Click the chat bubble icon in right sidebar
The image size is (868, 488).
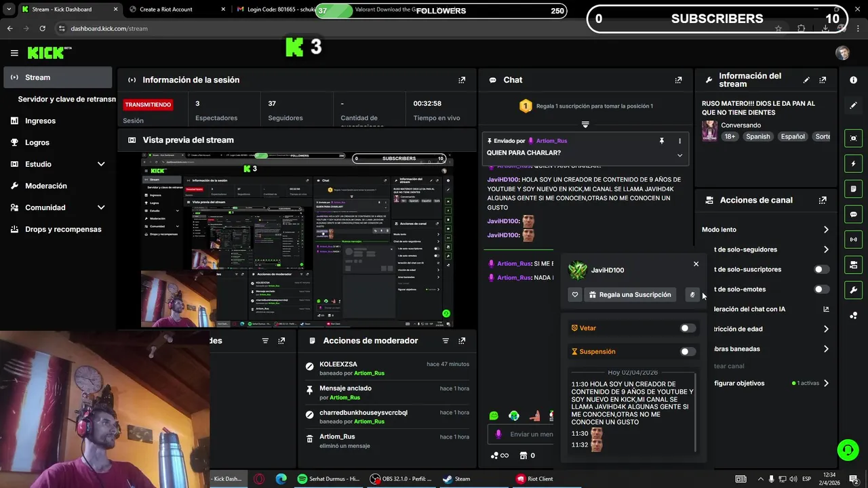853,214
